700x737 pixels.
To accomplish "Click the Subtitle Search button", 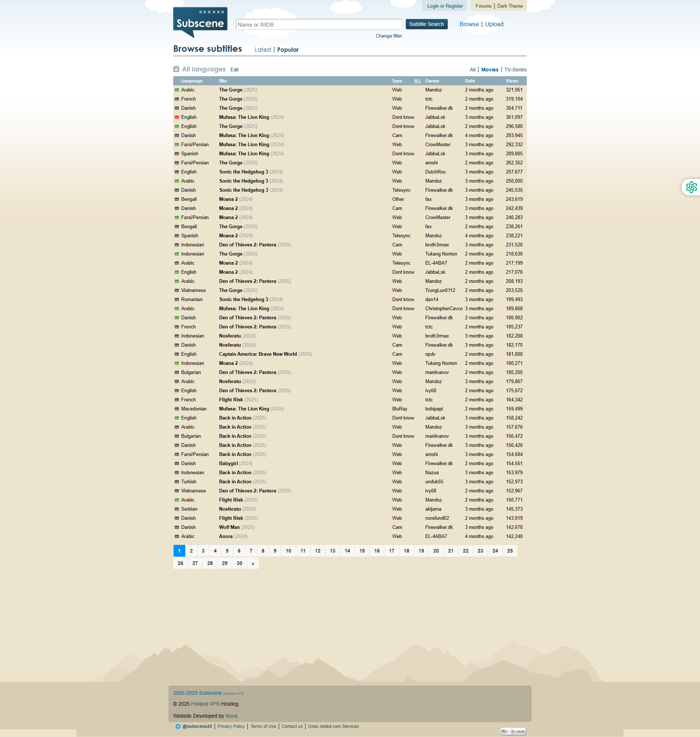I will tap(427, 24).
